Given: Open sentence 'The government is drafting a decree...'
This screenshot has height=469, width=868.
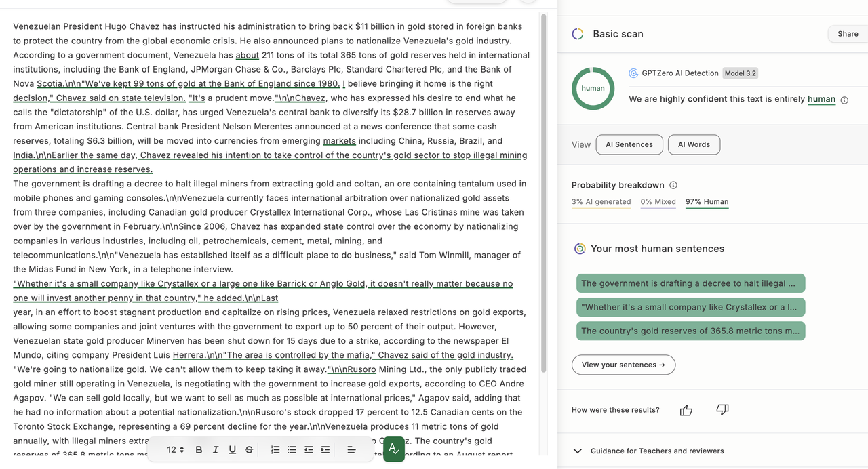Looking at the screenshot, I should click(690, 283).
